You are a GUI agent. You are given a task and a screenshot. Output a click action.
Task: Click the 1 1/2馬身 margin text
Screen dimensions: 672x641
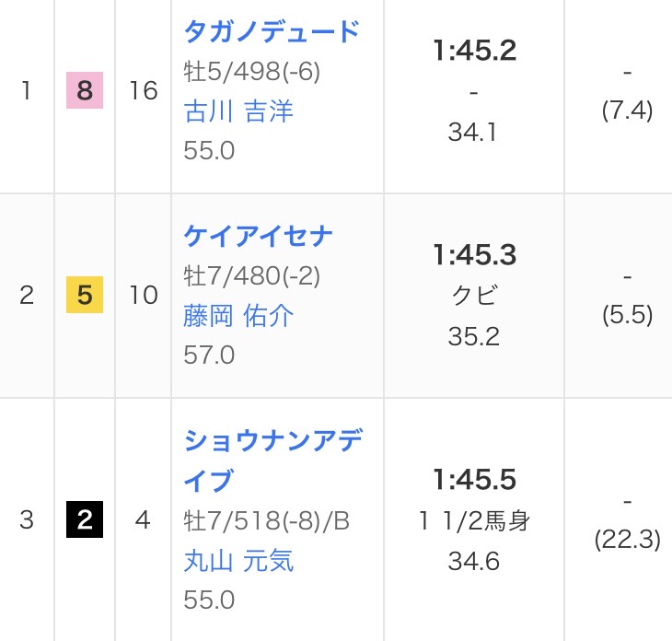point(474,520)
